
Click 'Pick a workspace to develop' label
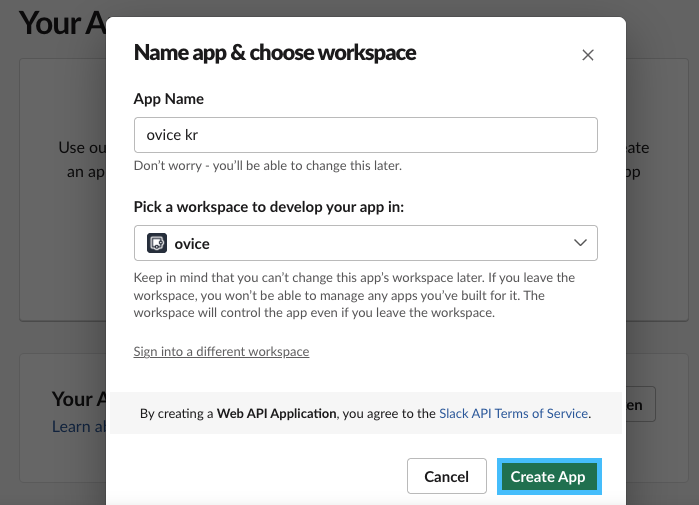click(269, 207)
